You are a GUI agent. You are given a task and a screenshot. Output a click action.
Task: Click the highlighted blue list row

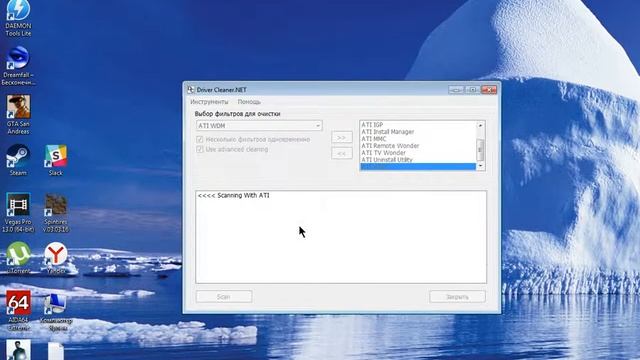point(418,167)
